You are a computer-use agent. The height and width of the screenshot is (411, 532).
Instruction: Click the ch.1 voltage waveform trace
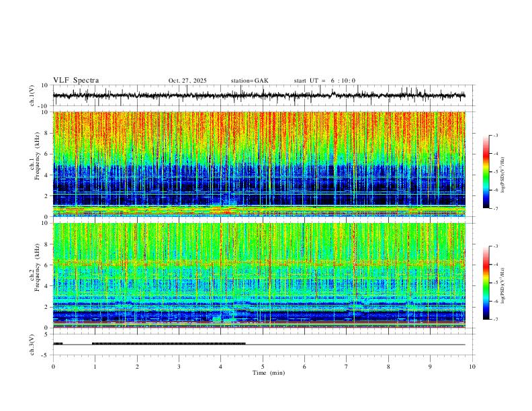259,95
